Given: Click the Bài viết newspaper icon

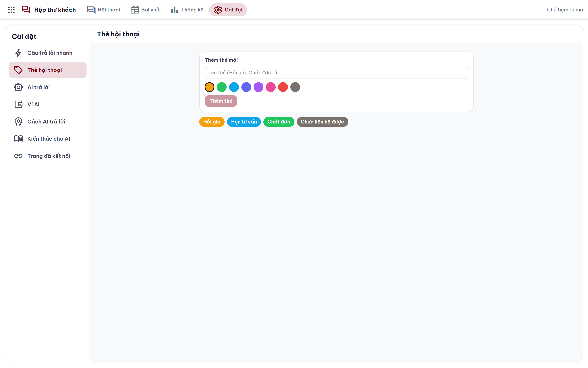Looking at the screenshot, I should point(135,10).
